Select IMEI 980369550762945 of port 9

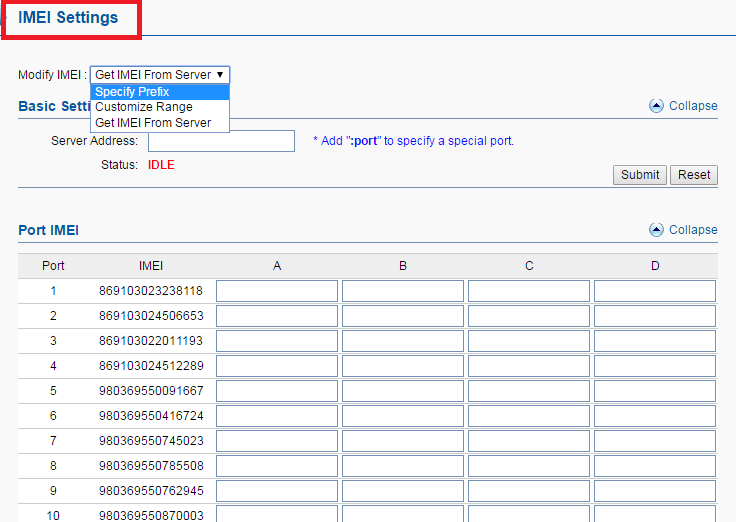(x=151, y=491)
